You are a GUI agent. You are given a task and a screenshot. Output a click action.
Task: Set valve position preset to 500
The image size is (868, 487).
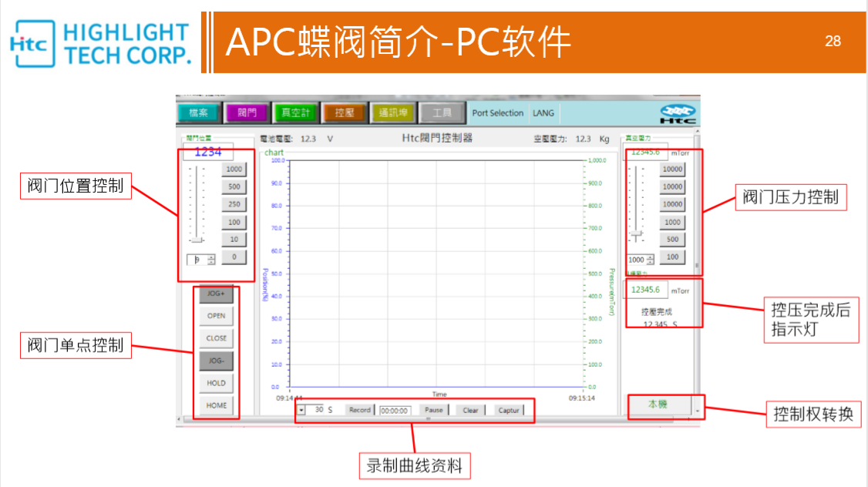tap(234, 186)
